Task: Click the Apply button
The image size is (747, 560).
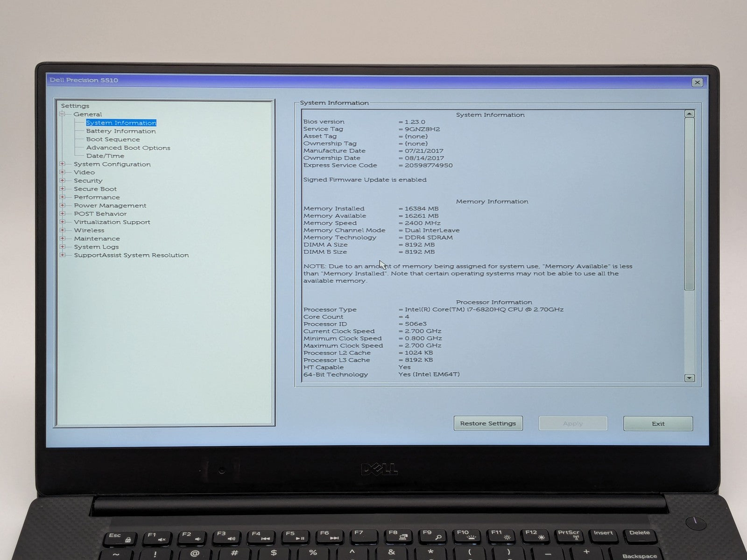Action: coord(573,423)
